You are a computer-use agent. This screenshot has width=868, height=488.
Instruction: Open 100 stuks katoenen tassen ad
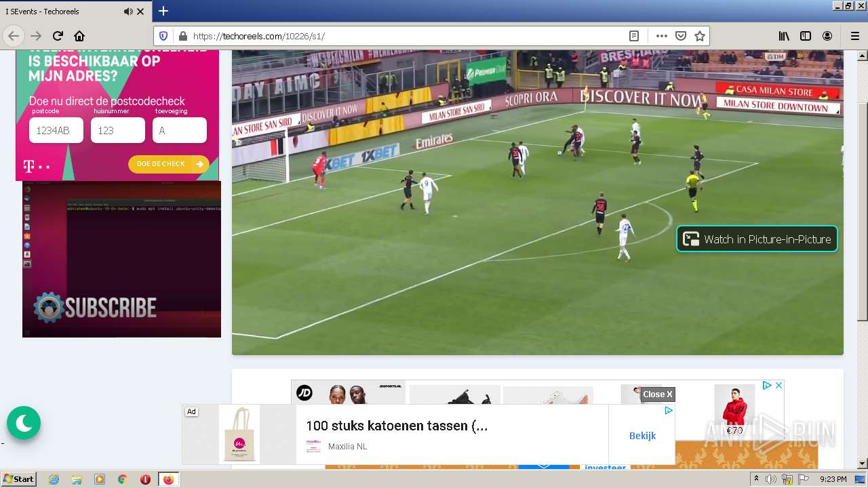[x=397, y=426]
